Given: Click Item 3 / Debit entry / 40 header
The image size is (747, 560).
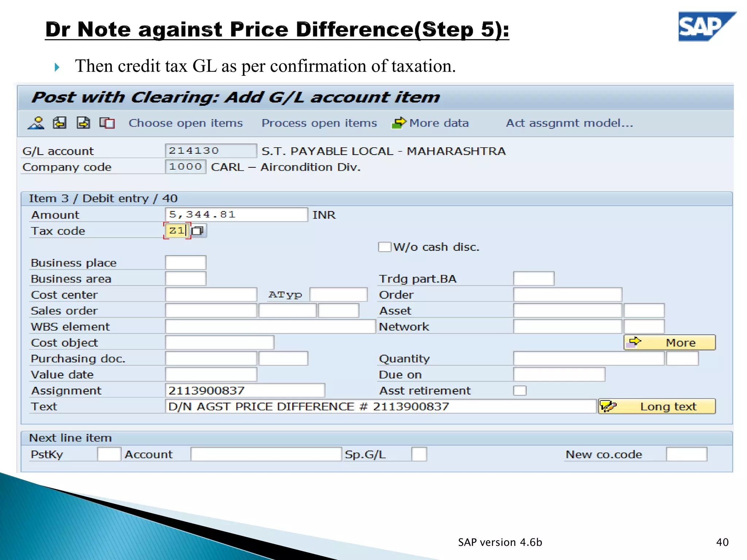Looking at the screenshot, I should (x=103, y=198).
